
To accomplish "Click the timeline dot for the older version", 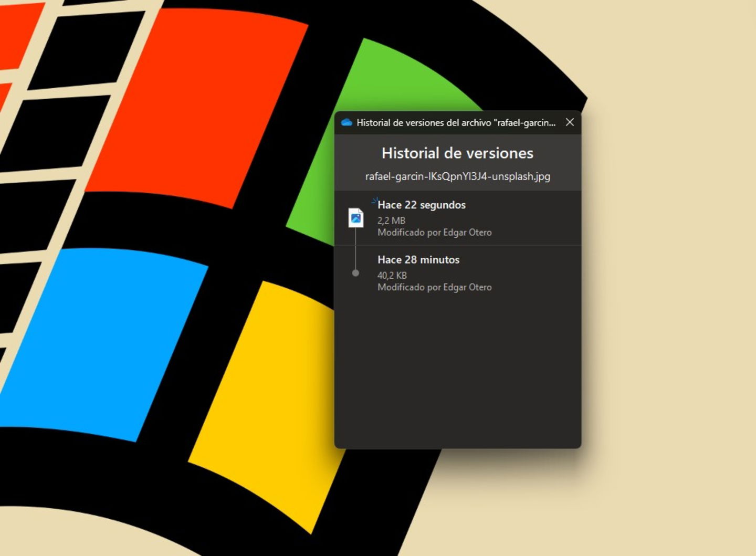I will pyautogui.click(x=355, y=273).
